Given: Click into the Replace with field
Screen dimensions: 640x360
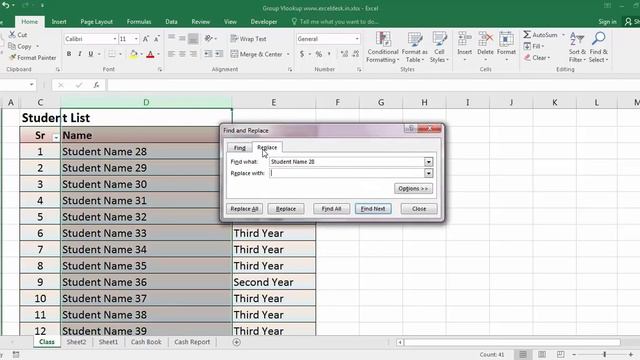Looking at the screenshot, I should pyautogui.click(x=347, y=173).
